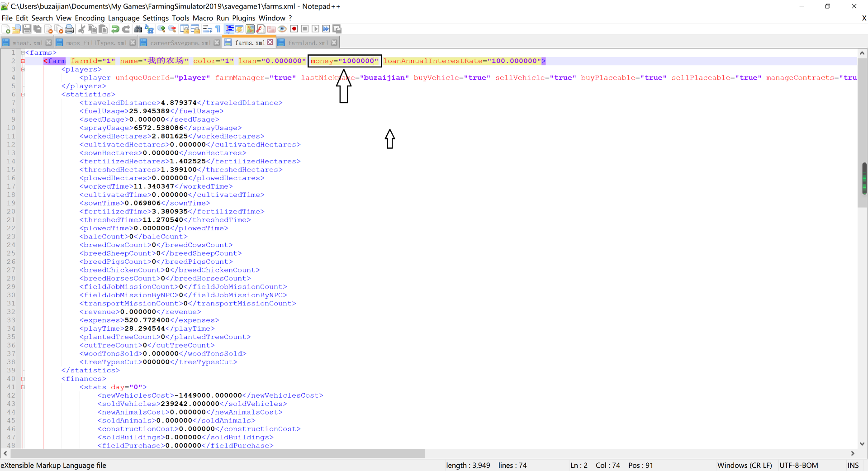Toggle synchronize horizontal scrolling icon
Viewport: 868px width, 471px height.
click(195, 29)
